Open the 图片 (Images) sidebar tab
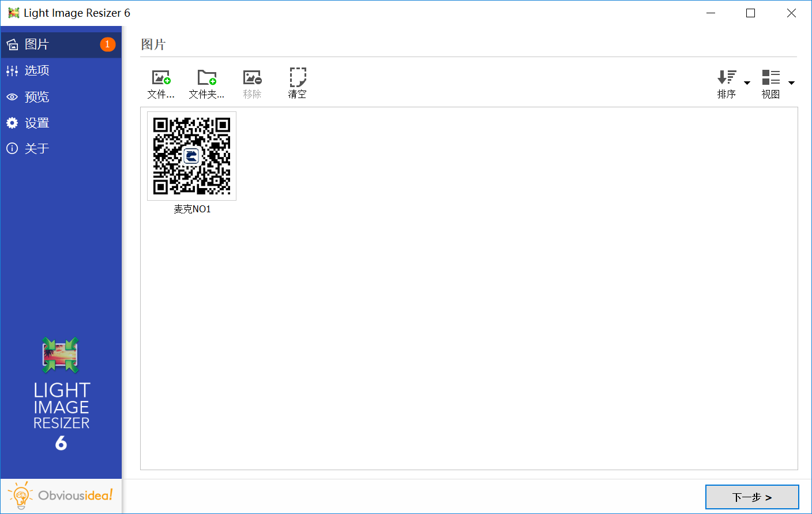The width and height of the screenshot is (812, 514). point(61,44)
